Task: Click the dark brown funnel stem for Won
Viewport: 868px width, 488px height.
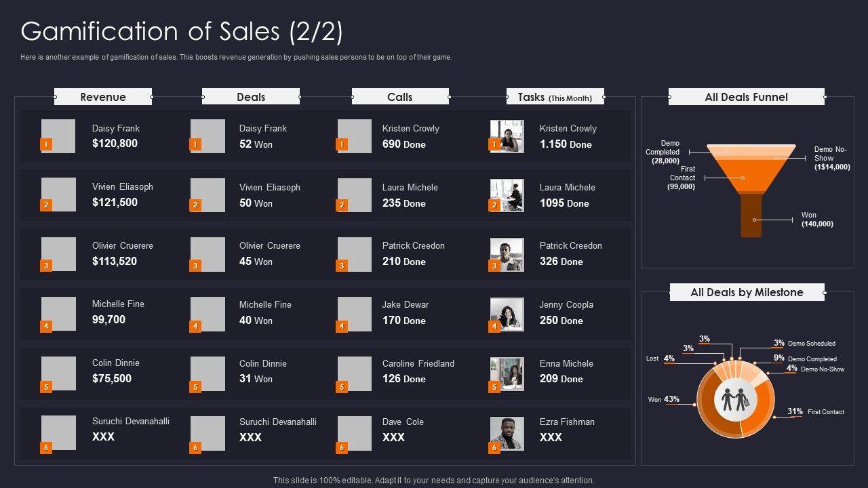Action: pyautogui.click(x=751, y=215)
